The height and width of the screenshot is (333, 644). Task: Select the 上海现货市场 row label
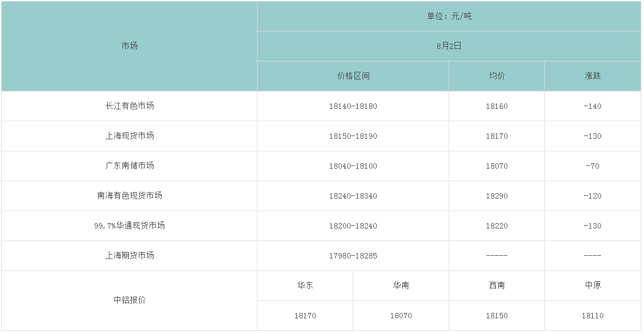(130, 136)
